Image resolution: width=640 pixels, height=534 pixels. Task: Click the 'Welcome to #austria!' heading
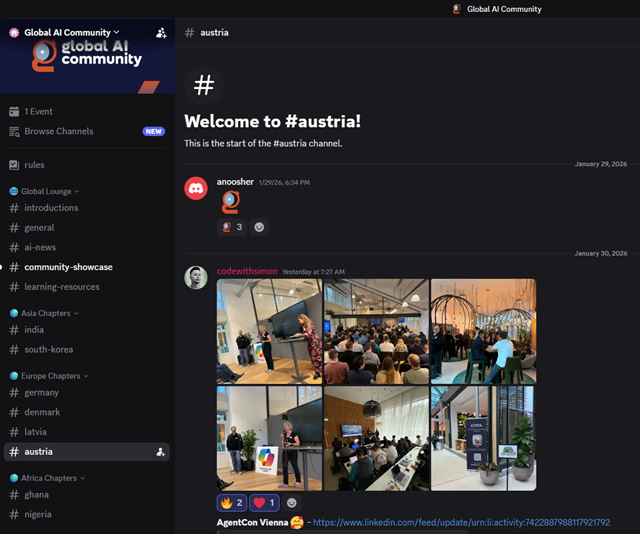272,121
